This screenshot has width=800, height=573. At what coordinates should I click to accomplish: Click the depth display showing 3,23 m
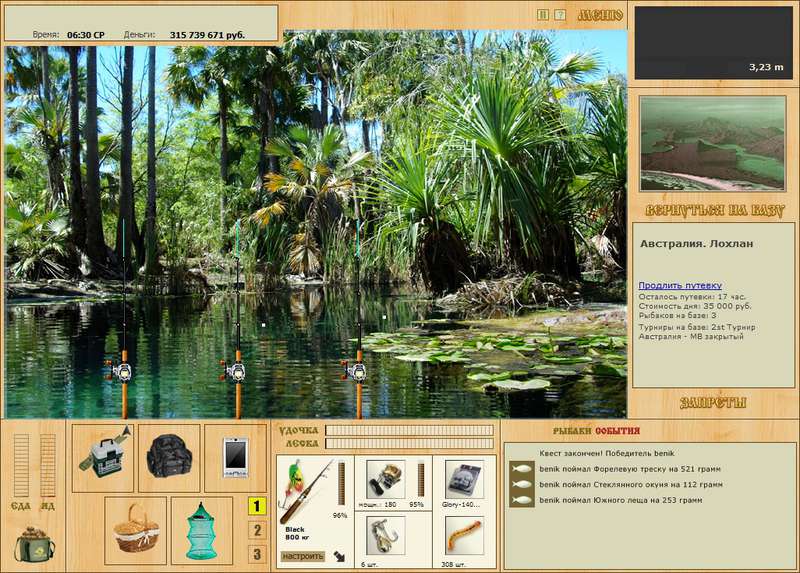[714, 43]
